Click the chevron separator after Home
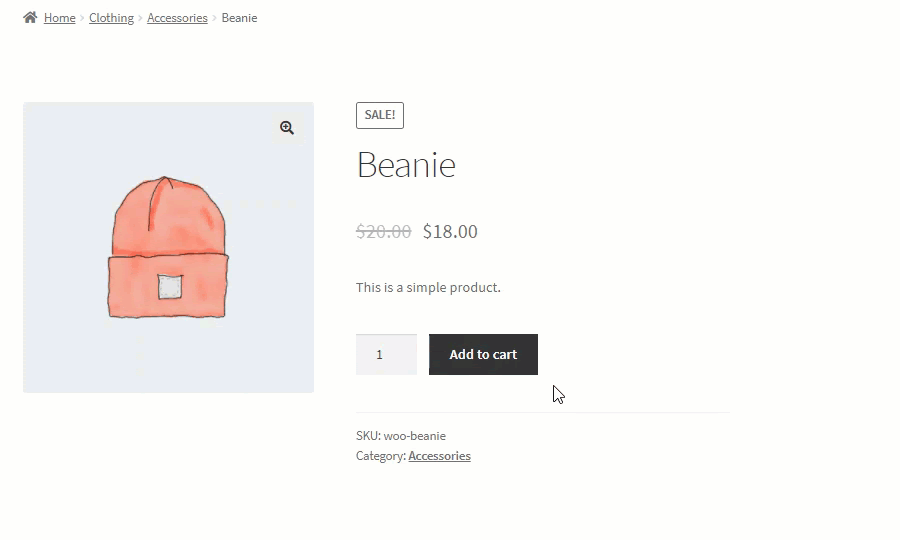The image size is (900, 540). 82,18
